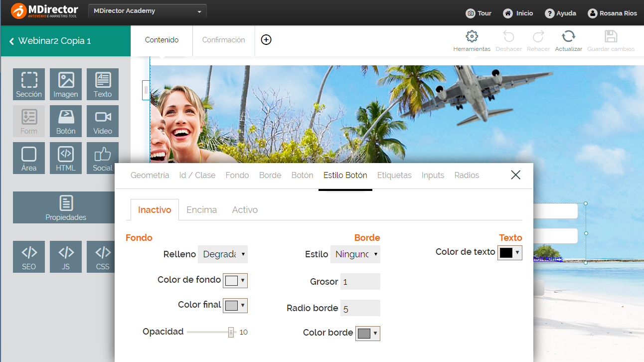
Task: Pick Color final swatch
Action: (235, 305)
